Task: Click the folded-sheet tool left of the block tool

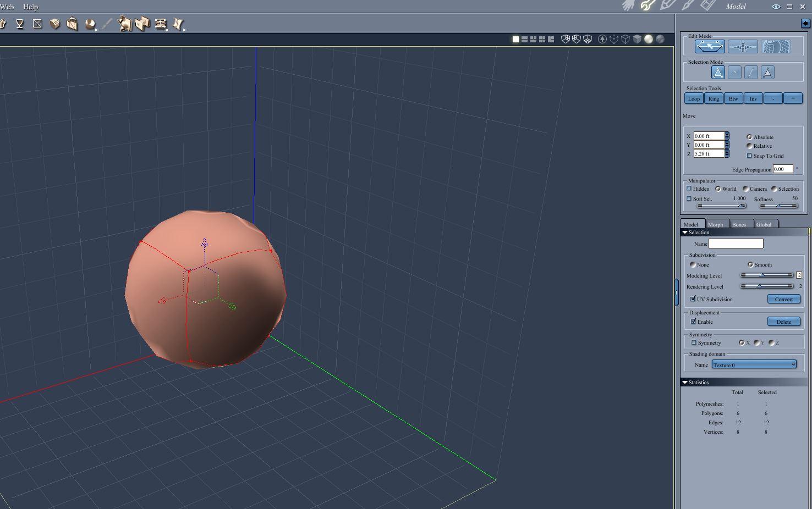Action: [125, 24]
